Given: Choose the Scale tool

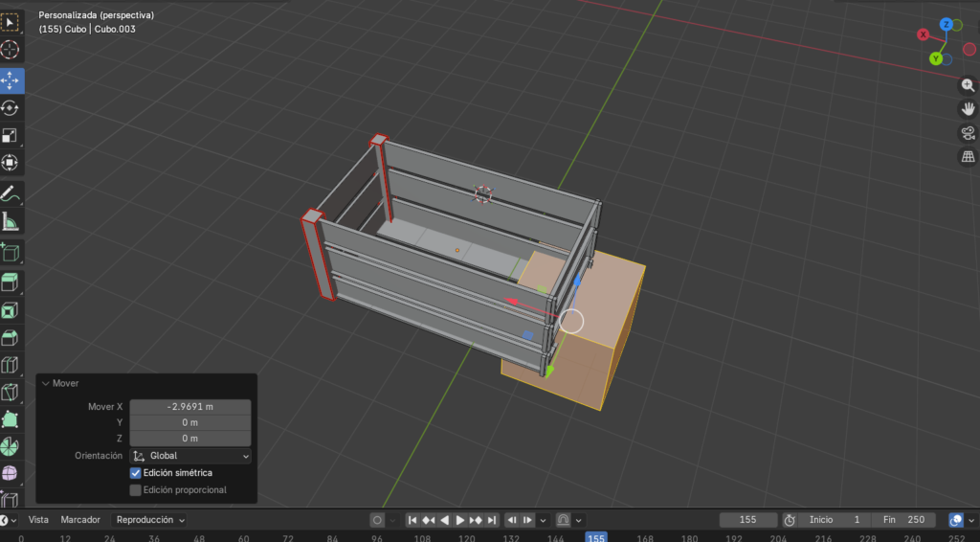Looking at the screenshot, I should (11, 136).
